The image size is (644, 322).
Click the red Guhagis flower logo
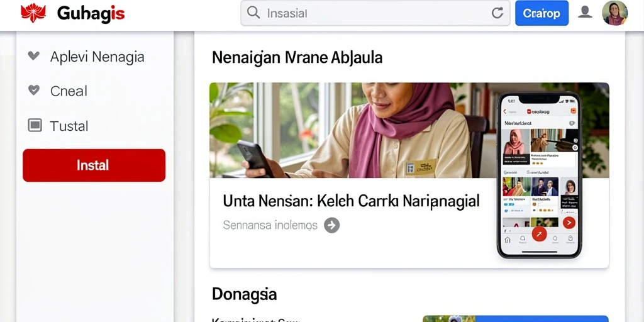click(x=33, y=13)
